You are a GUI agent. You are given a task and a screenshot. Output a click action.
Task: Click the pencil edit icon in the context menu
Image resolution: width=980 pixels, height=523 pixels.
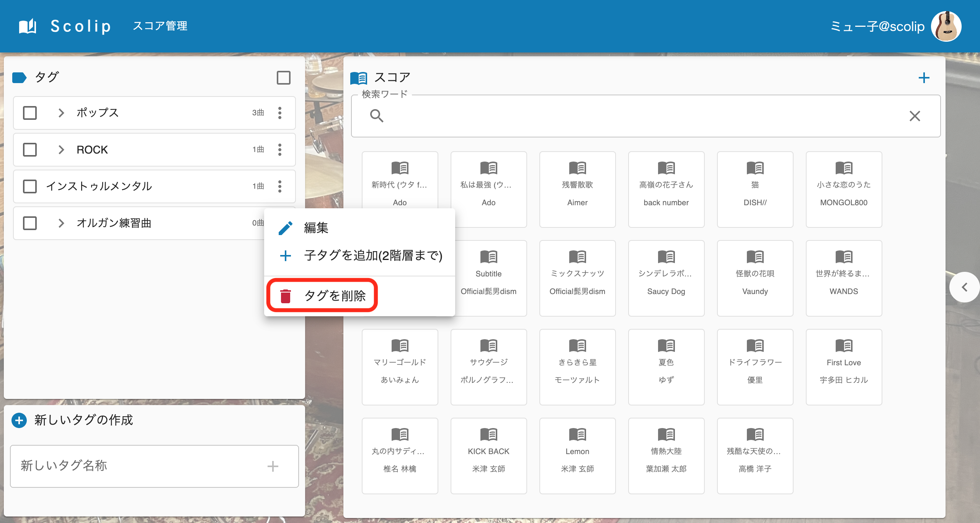click(286, 228)
